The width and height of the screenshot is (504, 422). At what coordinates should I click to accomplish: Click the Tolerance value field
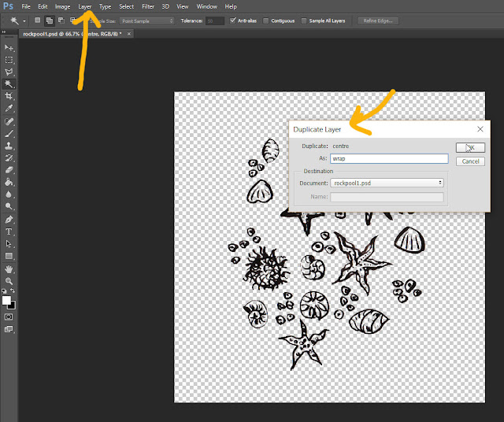point(215,21)
